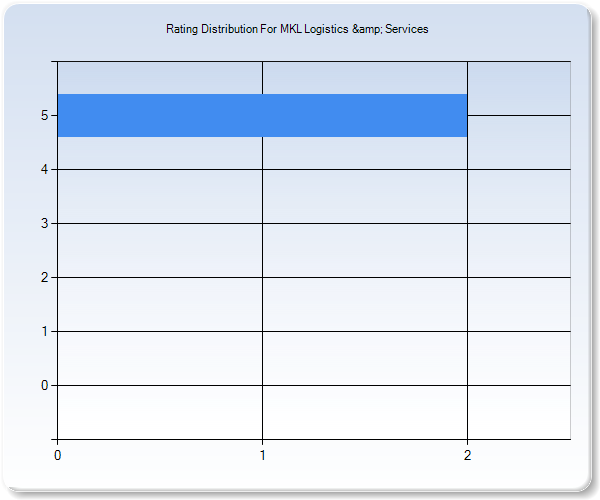Viewport: 600px width, 500px height.
Task: Click the x-axis label 2
Action: (467, 455)
